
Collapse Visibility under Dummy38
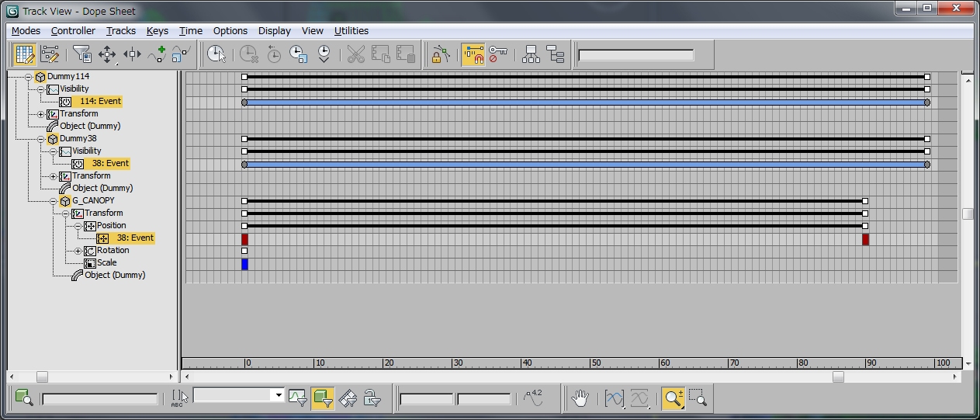[54, 151]
